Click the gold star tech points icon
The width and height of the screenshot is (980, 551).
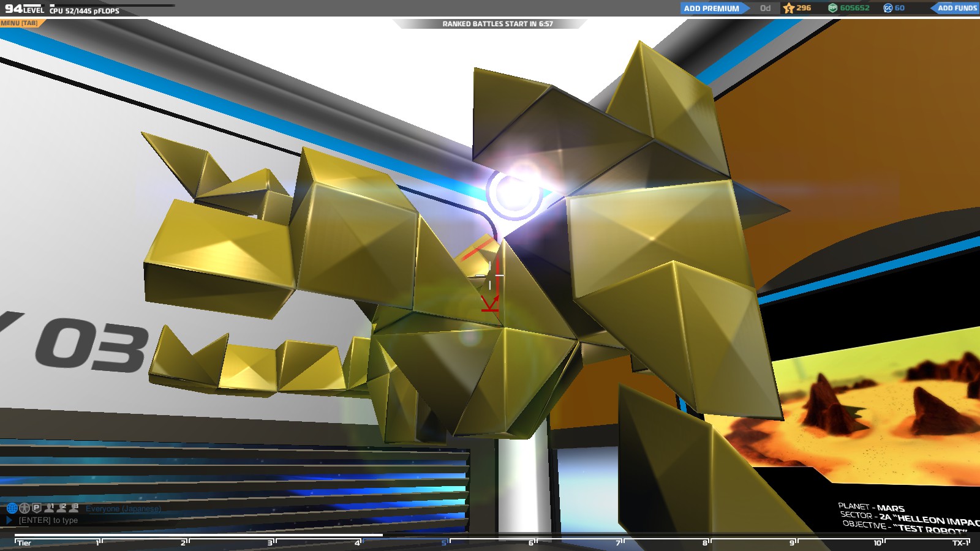(789, 8)
